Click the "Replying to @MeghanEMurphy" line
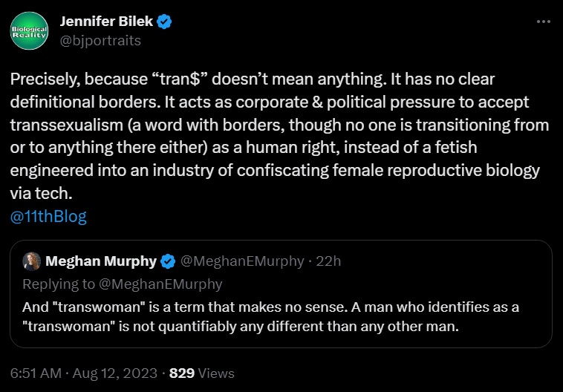Screen dimensions: 563x392 (x=122, y=284)
